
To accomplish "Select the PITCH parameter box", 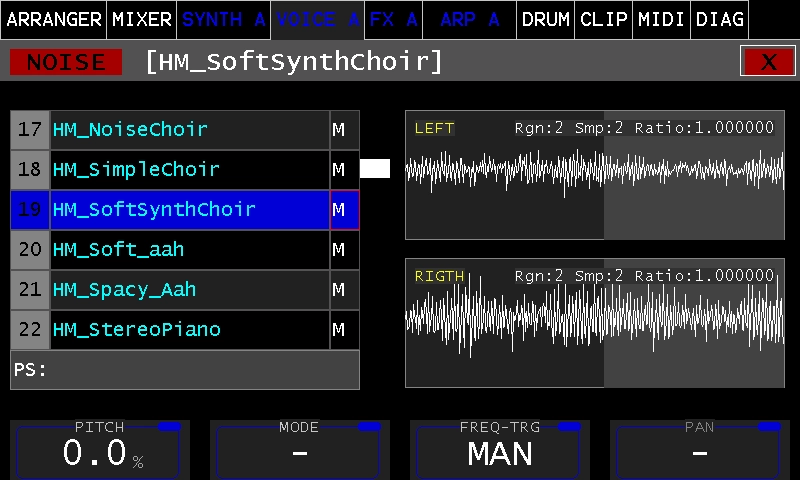I will (99, 450).
